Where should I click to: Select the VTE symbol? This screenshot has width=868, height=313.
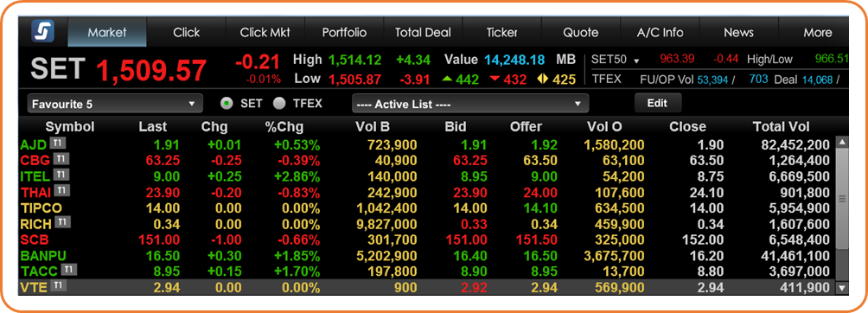(34, 288)
